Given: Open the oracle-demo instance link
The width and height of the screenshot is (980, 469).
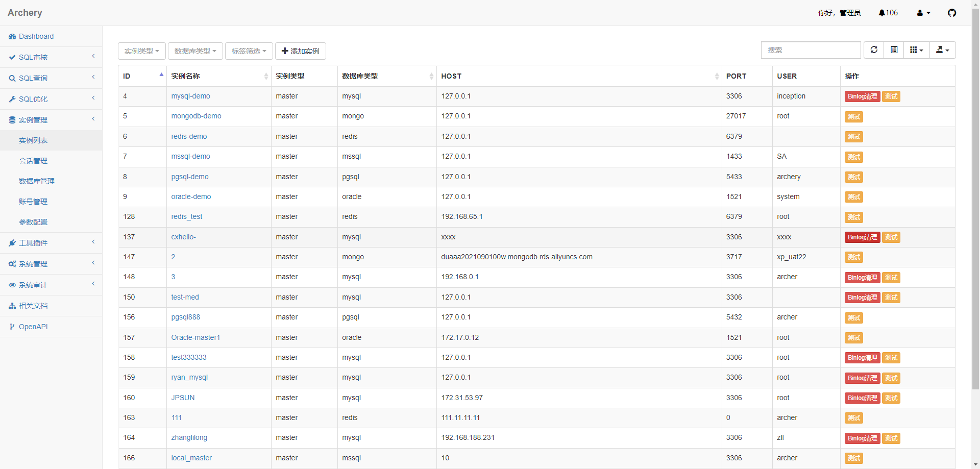Looking at the screenshot, I should [191, 196].
